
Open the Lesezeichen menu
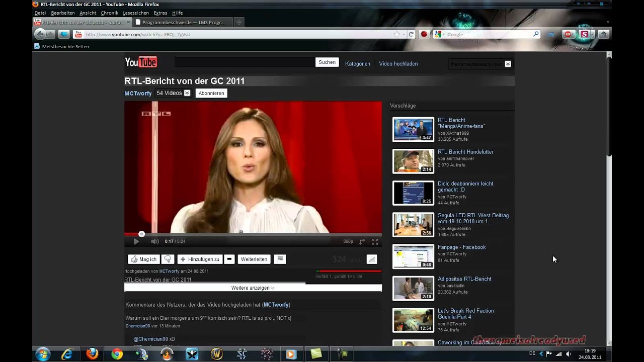coord(136,13)
